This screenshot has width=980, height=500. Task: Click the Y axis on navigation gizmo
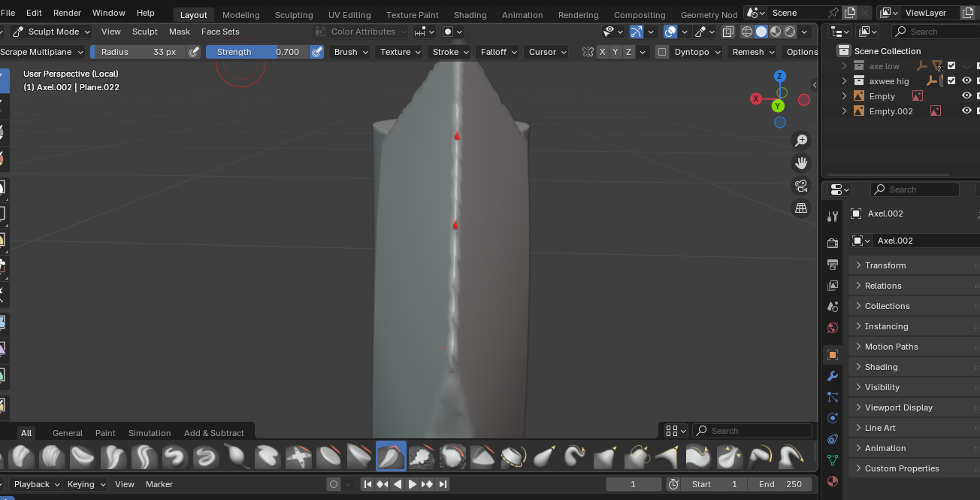[x=778, y=106]
